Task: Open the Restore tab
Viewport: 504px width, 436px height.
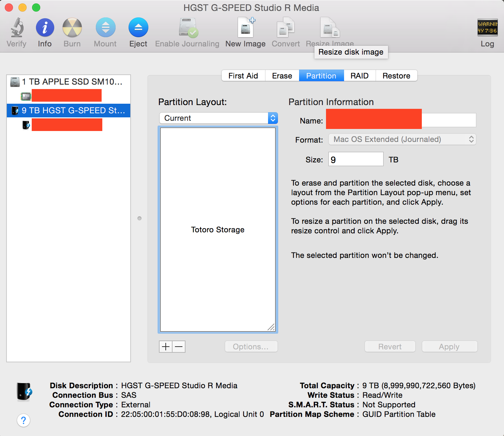Action: click(x=396, y=76)
